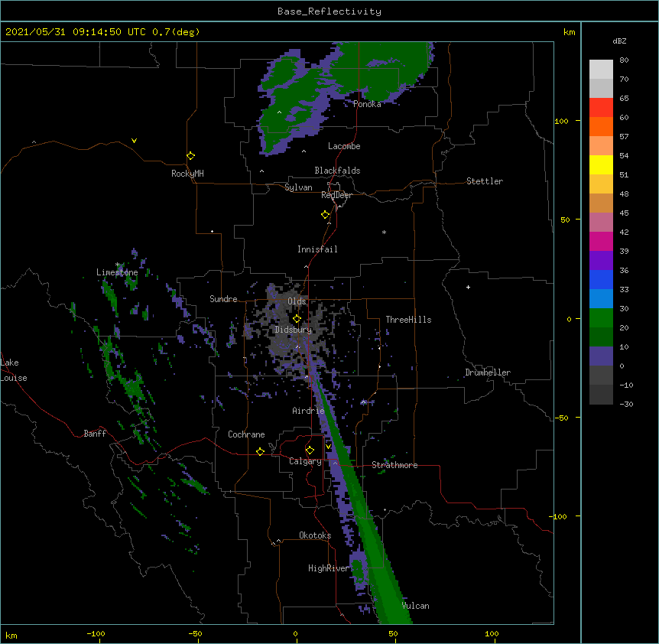Select the magenta 39-42 dBZ legend swatch
This screenshot has height=644, width=659.
pos(601,241)
